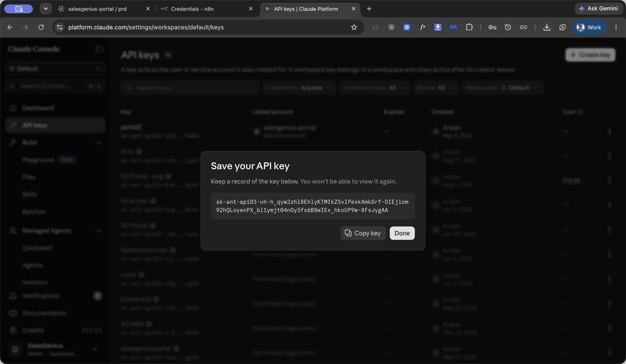Open browser downloads tray
The image size is (626, 364).
tap(547, 27)
